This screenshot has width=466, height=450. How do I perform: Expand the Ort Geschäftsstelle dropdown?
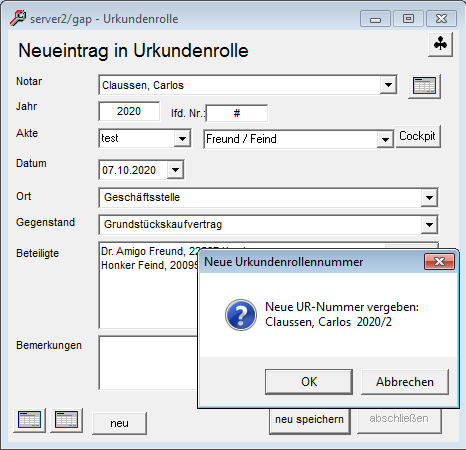tap(429, 198)
